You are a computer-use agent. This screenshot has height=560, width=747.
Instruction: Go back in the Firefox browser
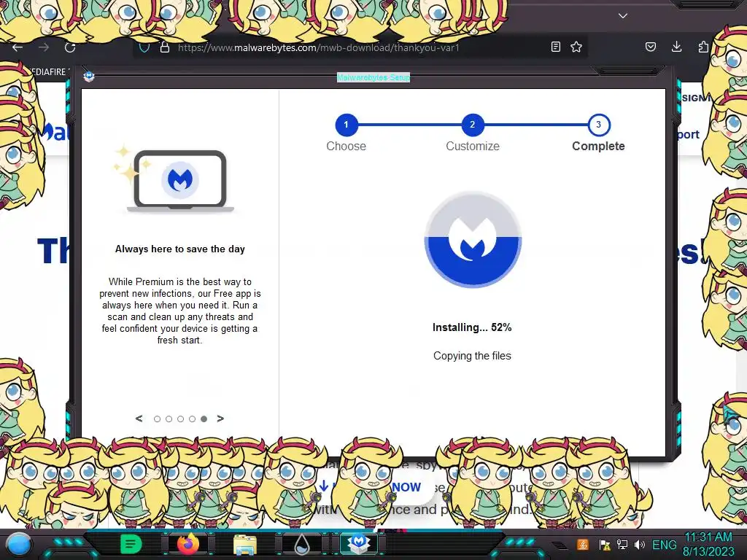18,47
